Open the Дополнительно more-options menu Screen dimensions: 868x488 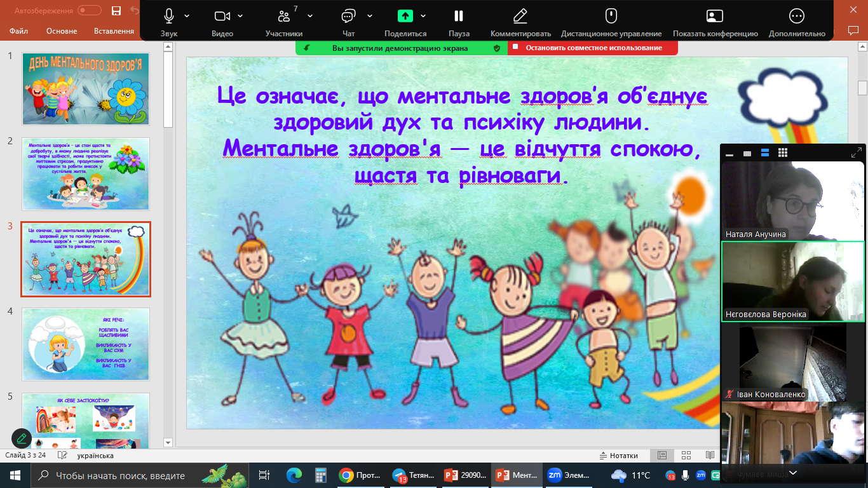tap(797, 22)
